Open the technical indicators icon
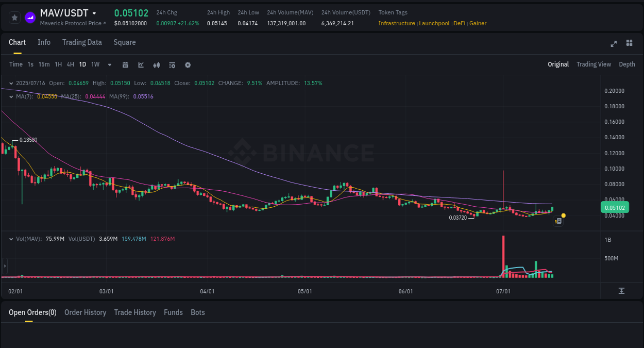644x348 pixels. 172,64
